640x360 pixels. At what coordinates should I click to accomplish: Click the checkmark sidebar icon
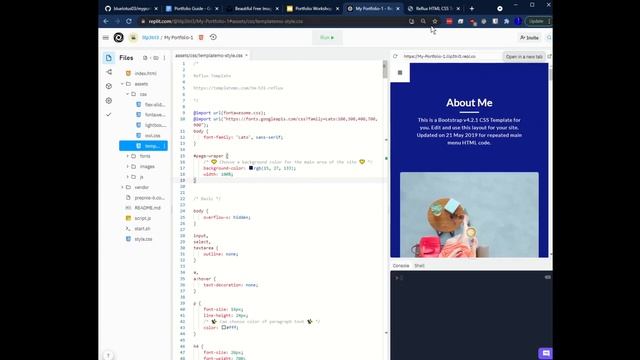[x=109, y=114]
